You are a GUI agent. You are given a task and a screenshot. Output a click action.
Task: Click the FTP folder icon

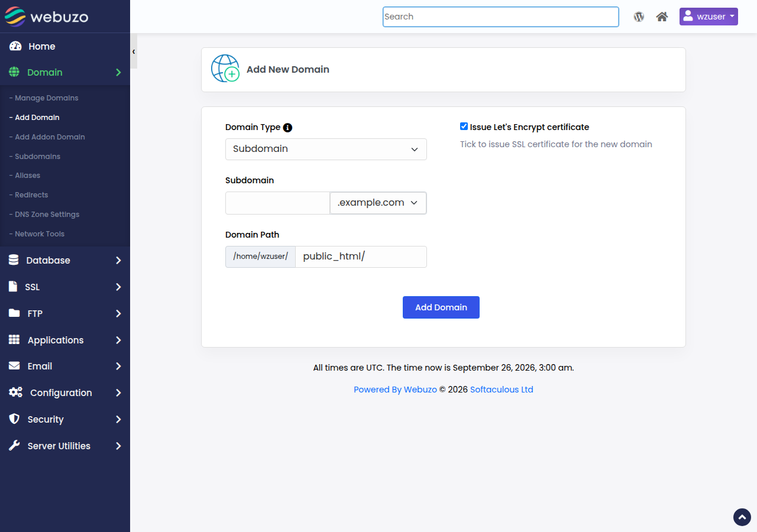(x=14, y=313)
